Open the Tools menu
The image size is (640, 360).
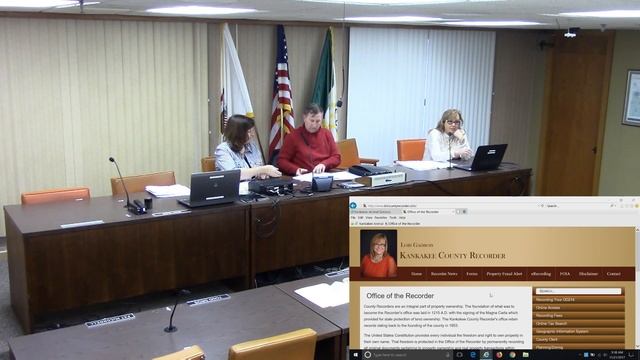click(393, 218)
